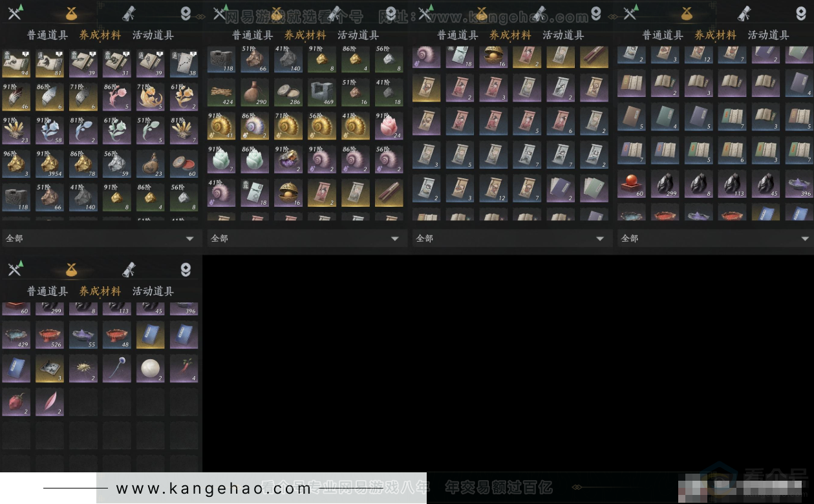
Task: Open scroll icon in bottom-left panel header
Action: [x=129, y=269]
